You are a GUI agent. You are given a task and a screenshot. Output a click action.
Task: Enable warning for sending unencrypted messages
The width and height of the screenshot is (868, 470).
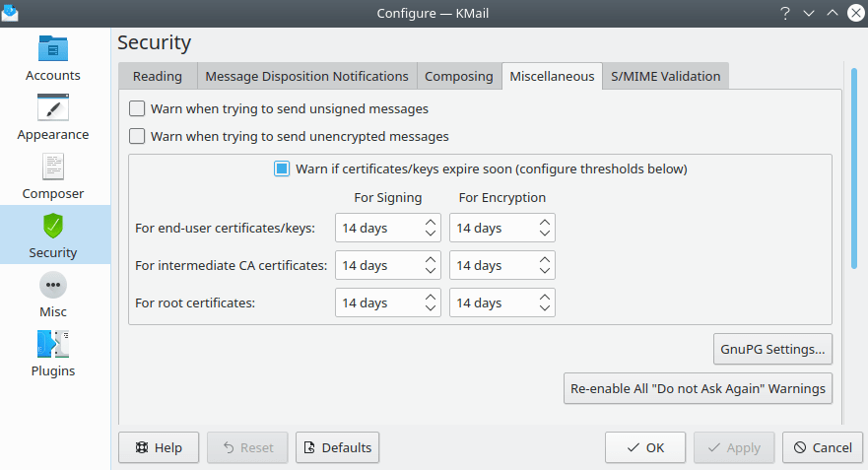coord(137,136)
